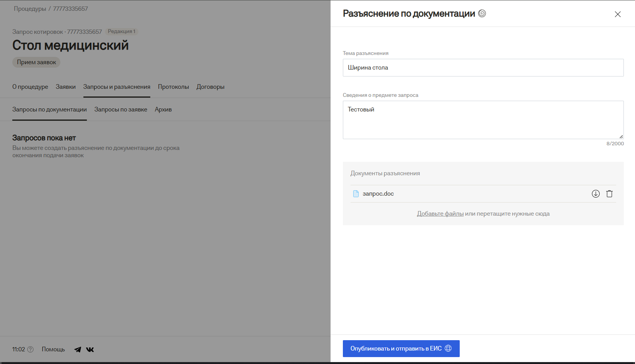Viewport: 635px width, 364px height.
Task: Click the question mark icon near 11:02
Action: 31,349
